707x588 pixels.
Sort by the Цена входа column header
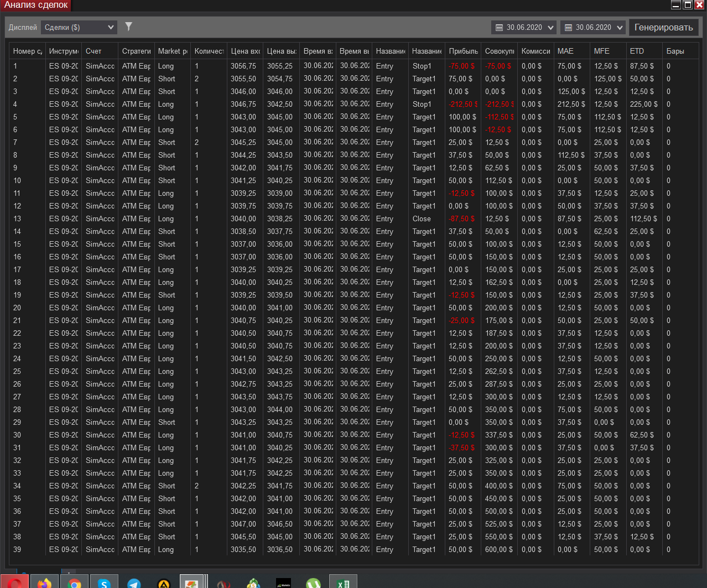click(x=245, y=51)
